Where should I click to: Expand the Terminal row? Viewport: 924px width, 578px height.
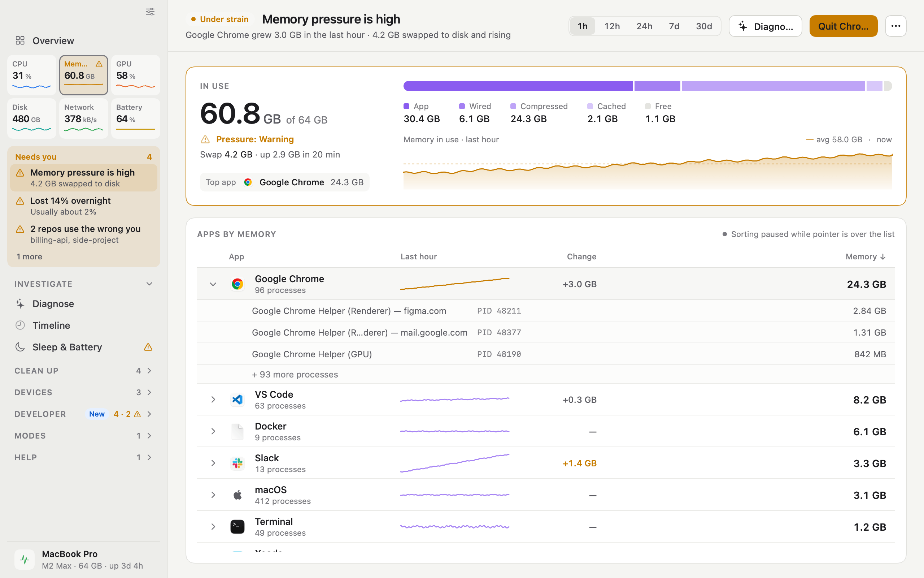213,527
